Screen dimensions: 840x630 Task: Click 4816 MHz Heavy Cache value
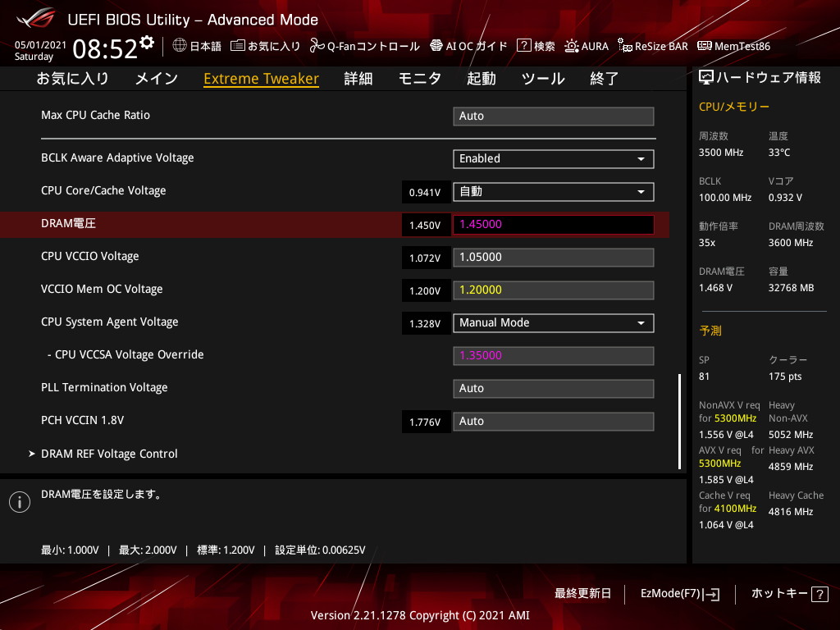(x=791, y=512)
